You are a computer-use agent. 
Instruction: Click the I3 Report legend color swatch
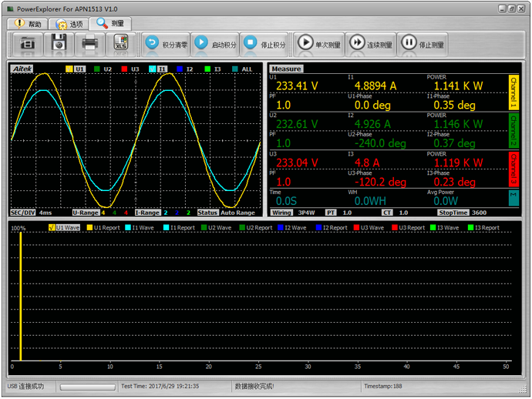470,228
